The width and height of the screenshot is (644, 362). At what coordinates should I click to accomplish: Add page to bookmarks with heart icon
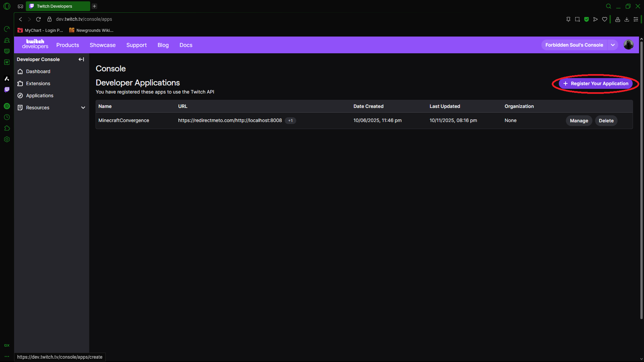[x=604, y=19]
